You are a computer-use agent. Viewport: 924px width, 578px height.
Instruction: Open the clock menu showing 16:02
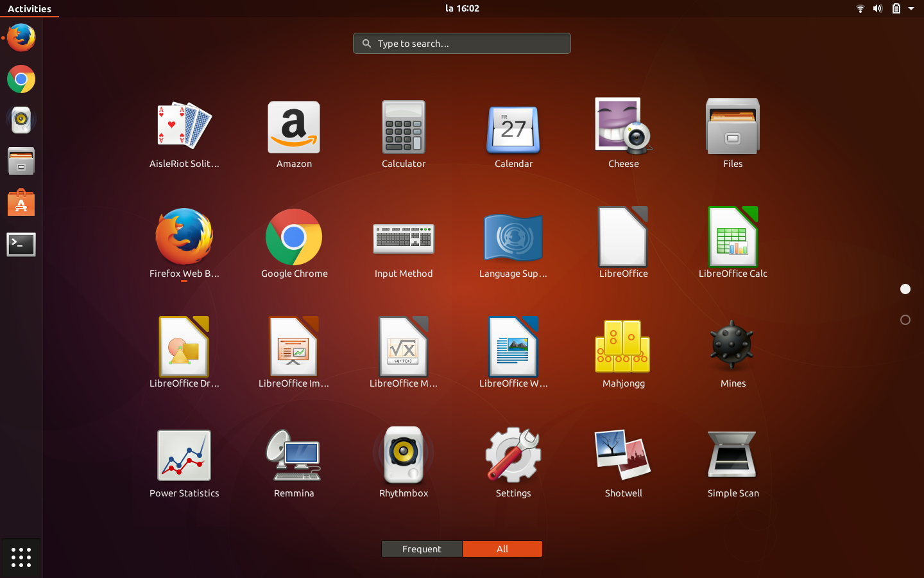coord(462,8)
